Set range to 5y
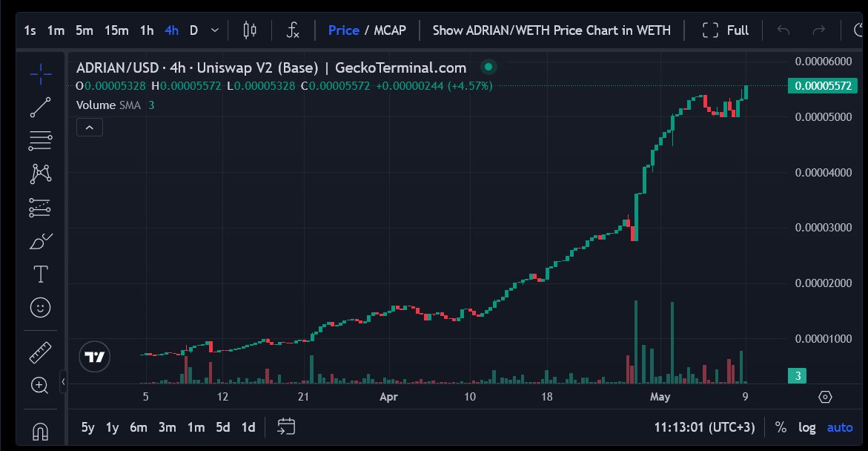The width and height of the screenshot is (868, 451). (x=87, y=427)
